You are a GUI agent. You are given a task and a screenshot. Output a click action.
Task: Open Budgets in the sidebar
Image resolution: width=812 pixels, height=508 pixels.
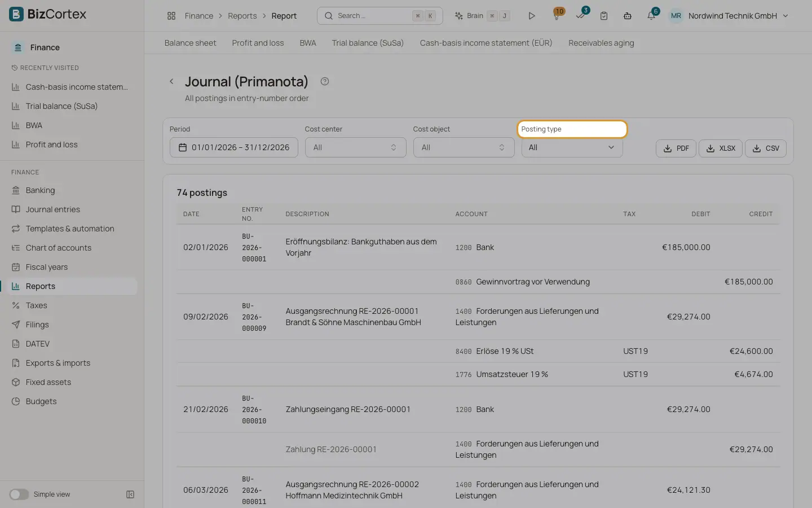(72, 401)
